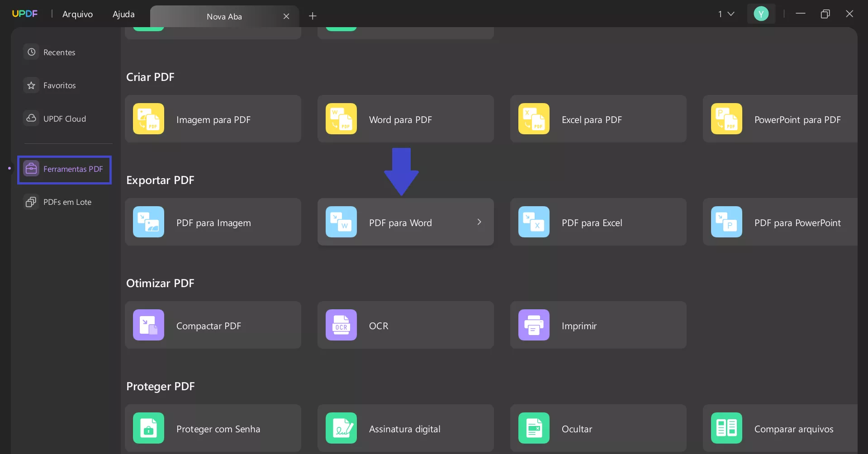The height and width of the screenshot is (454, 868).
Task: Click the PDF para Excel icon
Action: click(534, 222)
